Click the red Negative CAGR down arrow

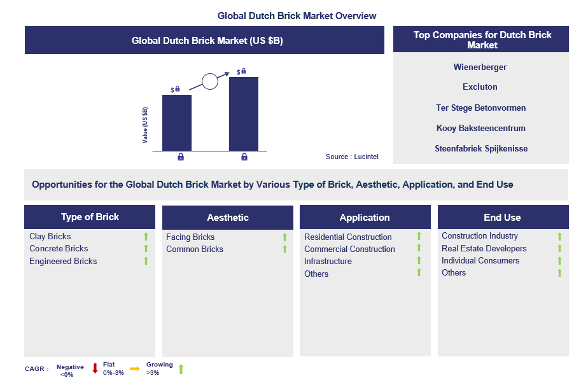coord(95,368)
